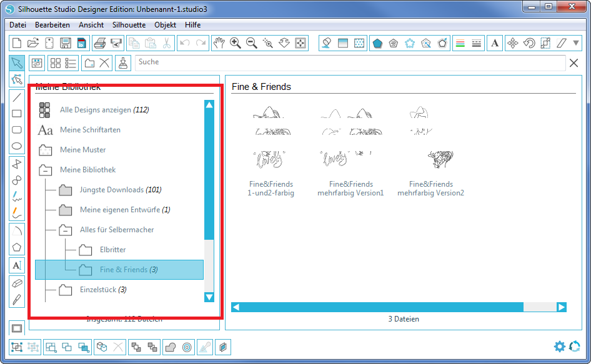Toggle the library folder pane icon

click(36, 63)
